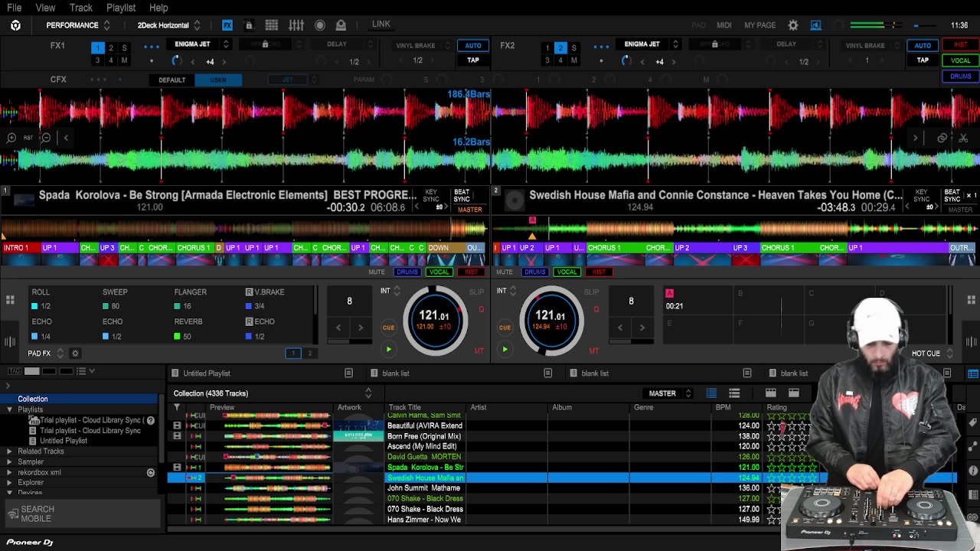This screenshot has width=980, height=551.
Task: Hit deck 1 CUE button
Action: (x=388, y=328)
